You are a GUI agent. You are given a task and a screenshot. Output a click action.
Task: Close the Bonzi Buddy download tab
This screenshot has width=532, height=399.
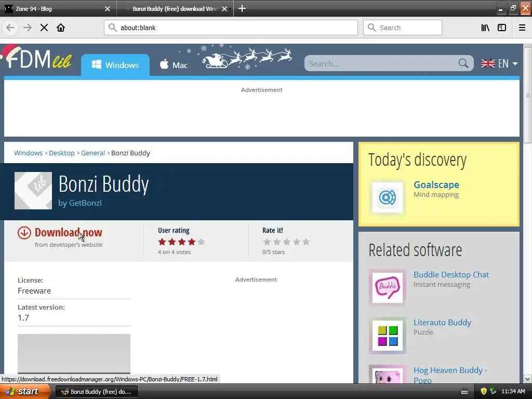point(224,9)
